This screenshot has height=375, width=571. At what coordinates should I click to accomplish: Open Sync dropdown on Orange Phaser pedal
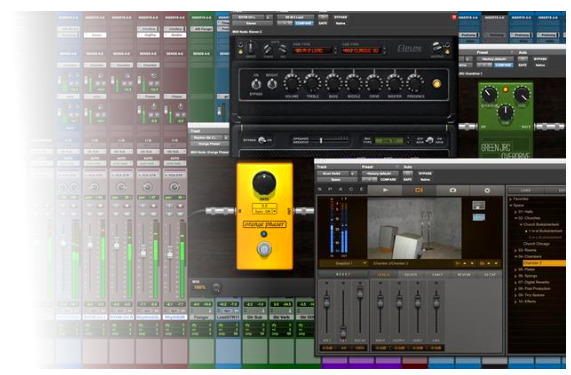pos(264,212)
